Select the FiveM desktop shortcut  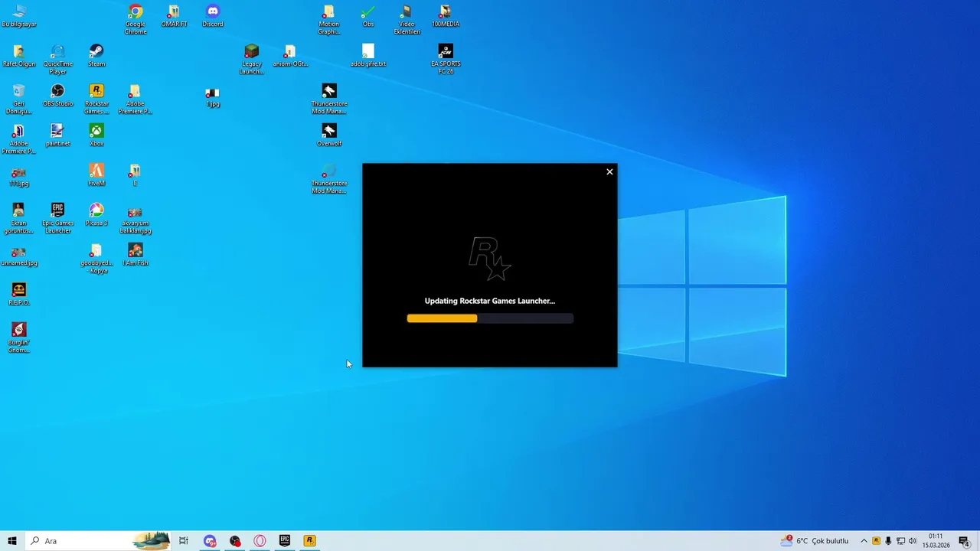pos(96,175)
